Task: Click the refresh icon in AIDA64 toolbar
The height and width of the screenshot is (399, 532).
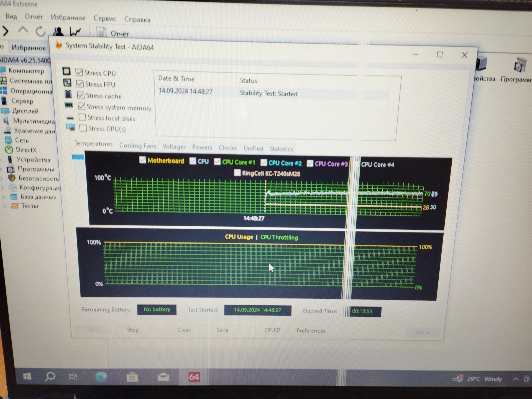Action: coord(40,31)
